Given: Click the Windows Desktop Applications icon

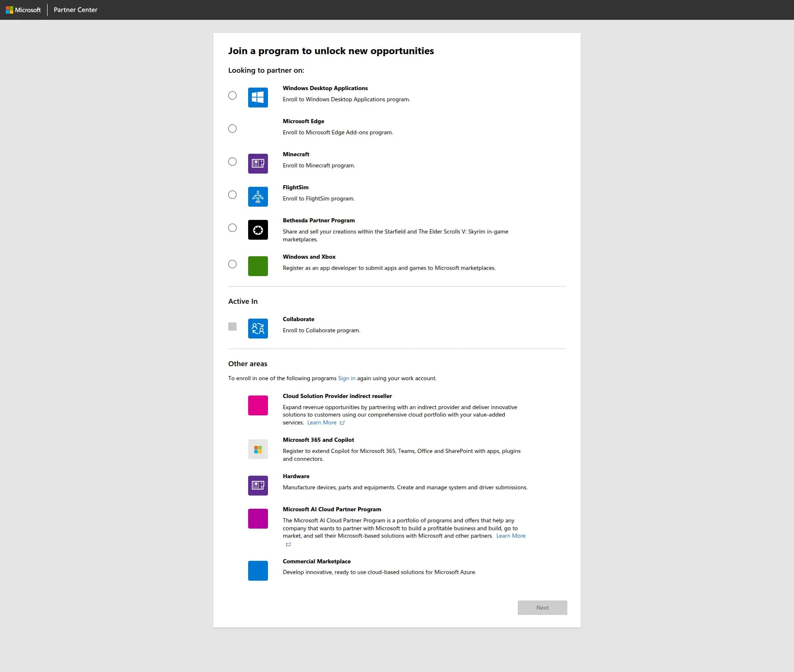Looking at the screenshot, I should [x=258, y=98].
